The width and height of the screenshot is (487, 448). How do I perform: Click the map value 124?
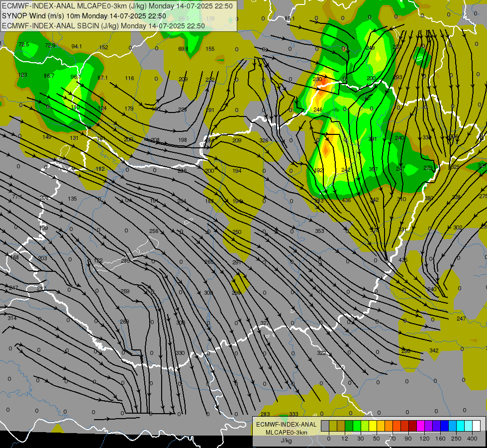click(102, 108)
